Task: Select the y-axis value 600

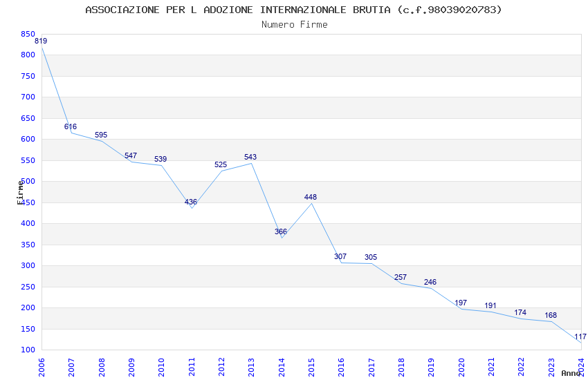Action: point(28,139)
